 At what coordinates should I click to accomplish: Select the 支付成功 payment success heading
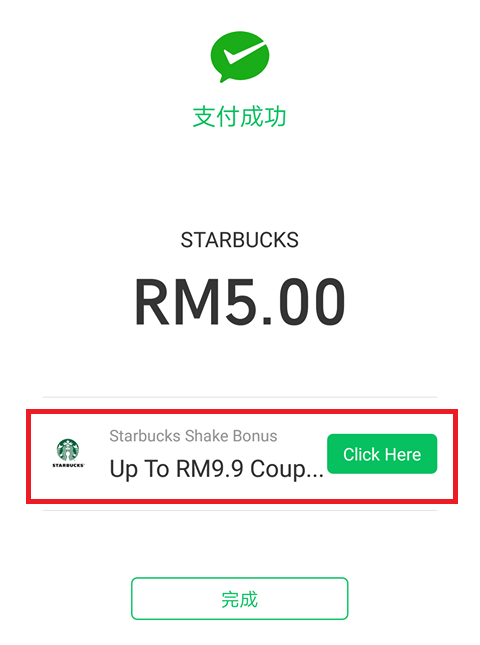[239, 117]
